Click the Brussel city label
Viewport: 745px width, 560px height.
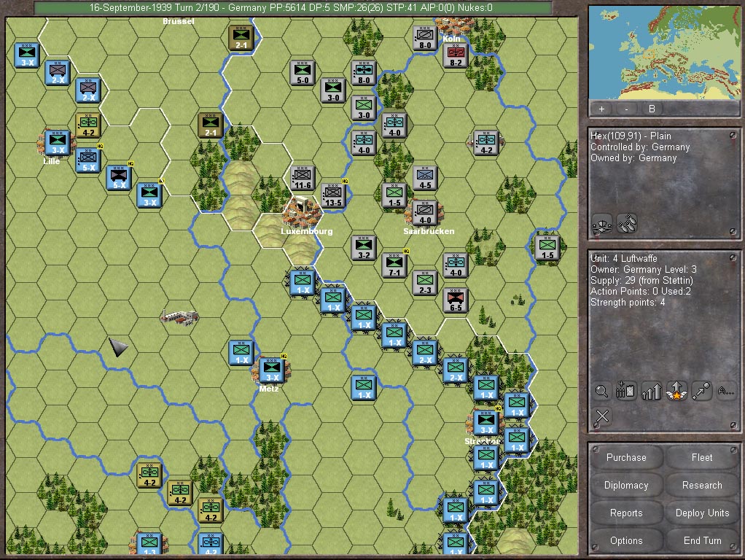[178, 21]
